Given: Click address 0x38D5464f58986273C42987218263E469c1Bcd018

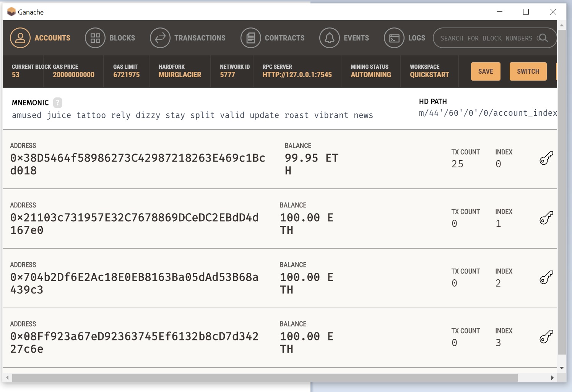Looking at the screenshot, I should click(x=138, y=164).
